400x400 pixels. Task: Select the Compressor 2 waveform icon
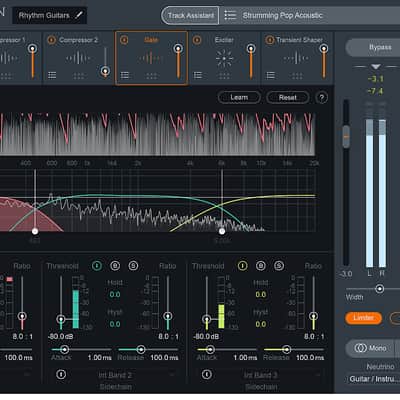pos(78,58)
